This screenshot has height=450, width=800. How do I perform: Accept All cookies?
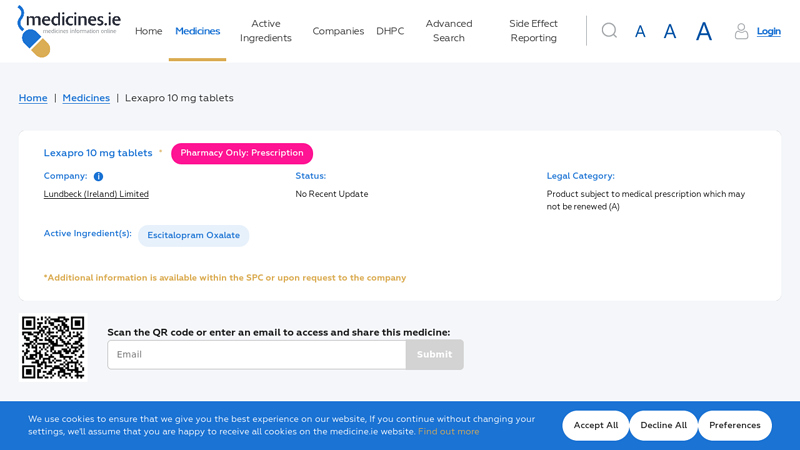pos(595,426)
